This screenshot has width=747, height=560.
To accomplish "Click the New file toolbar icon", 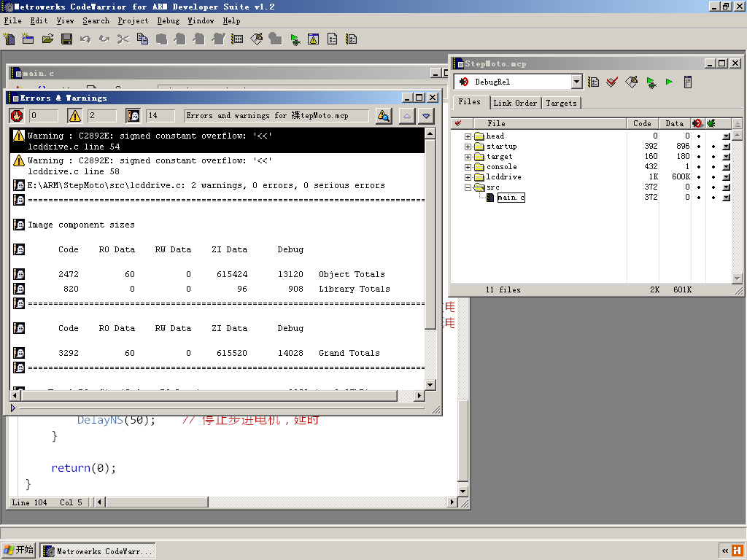I will (9, 39).
